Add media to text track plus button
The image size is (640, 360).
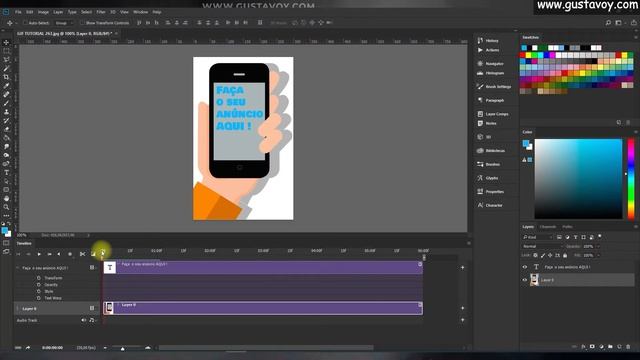pos(462,268)
